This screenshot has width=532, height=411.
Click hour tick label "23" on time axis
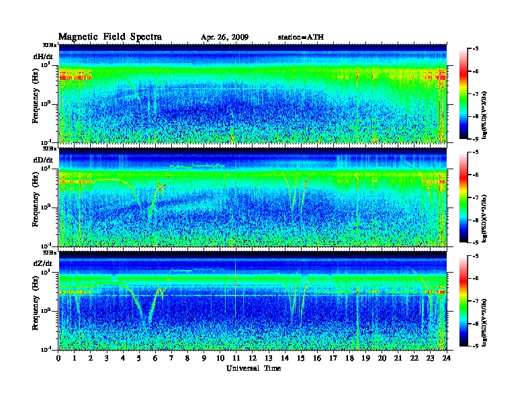pos(431,359)
